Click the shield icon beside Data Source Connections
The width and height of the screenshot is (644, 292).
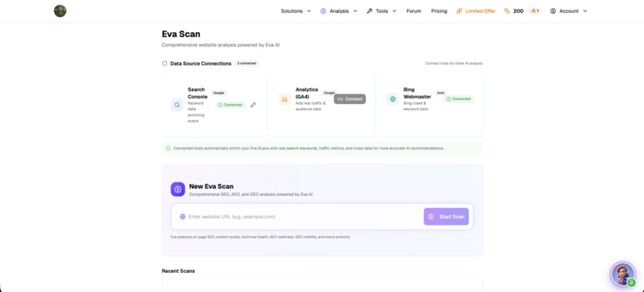click(x=165, y=63)
